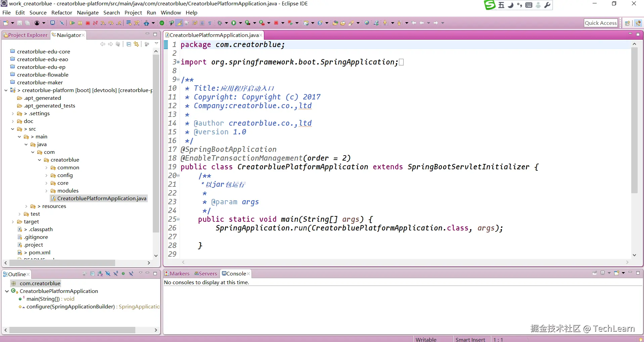This screenshot has height=342, width=644.
Task: Open the Debug button dropdown arrow
Action: coord(226,23)
